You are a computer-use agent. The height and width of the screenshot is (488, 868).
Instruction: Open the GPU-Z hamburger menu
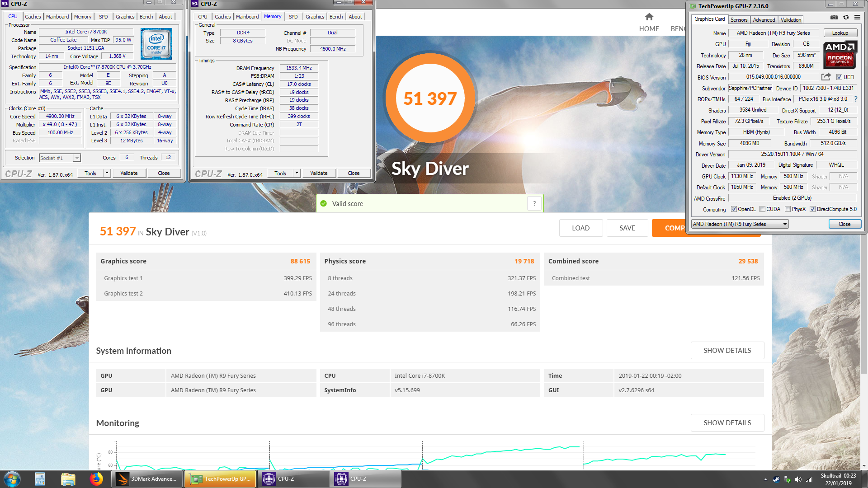point(857,17)
